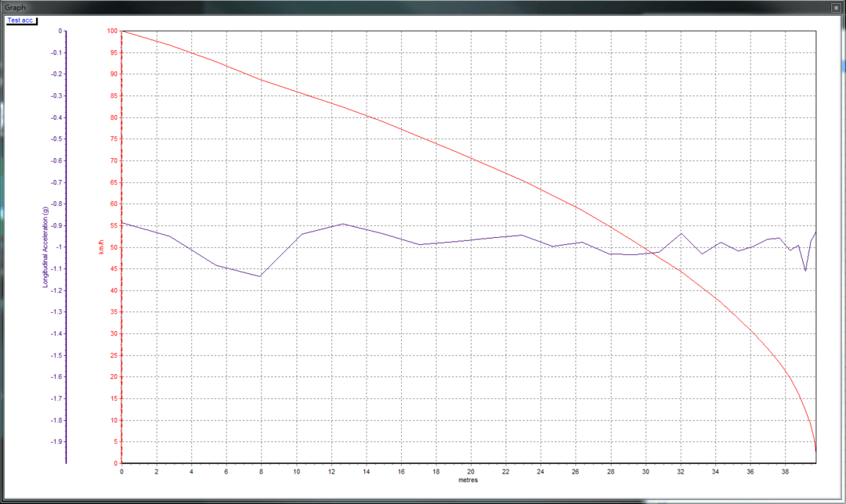The width and height of the screenshot is (846, 504).
Task: Click the "38" label on metres axis
Action: [x=785, y=472]
